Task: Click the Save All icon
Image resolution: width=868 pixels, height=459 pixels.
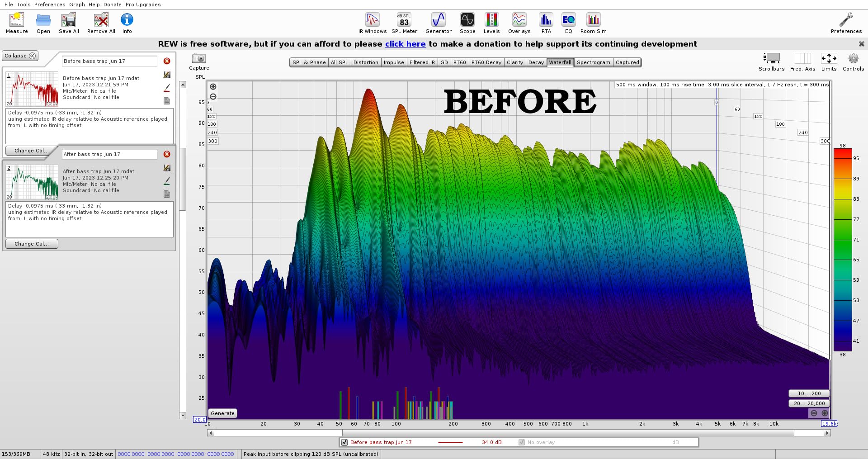Action: pyautogui.click(x=69, y=23)
